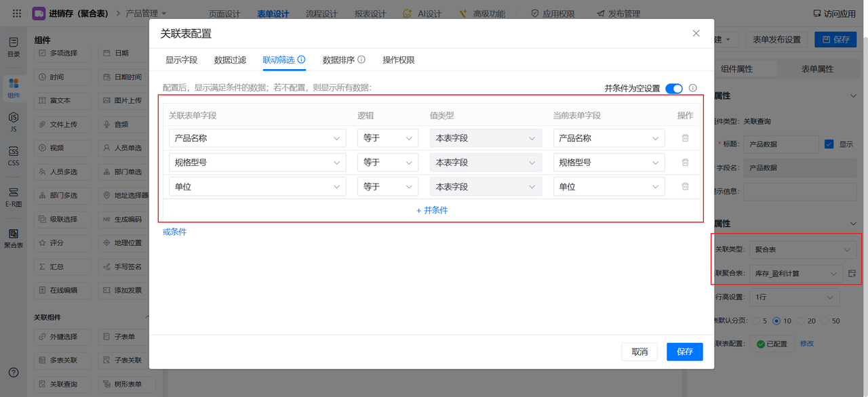Select 20 rows per page radio
Image resolution: width=868 pixels, height=397 pixels.
pos(802,321)
